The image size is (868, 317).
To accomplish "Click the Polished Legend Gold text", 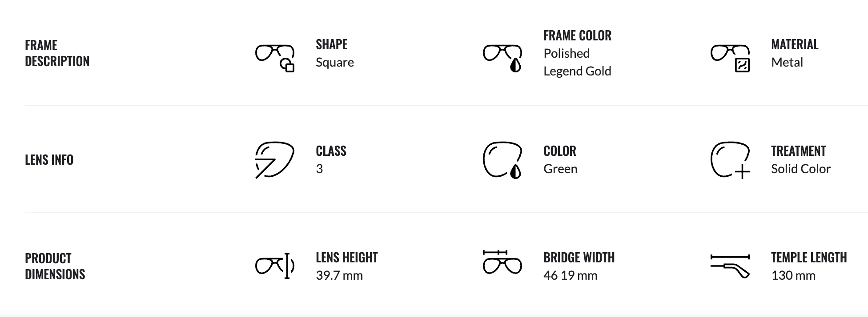I will pyautogui.click(x=577, y=62).
